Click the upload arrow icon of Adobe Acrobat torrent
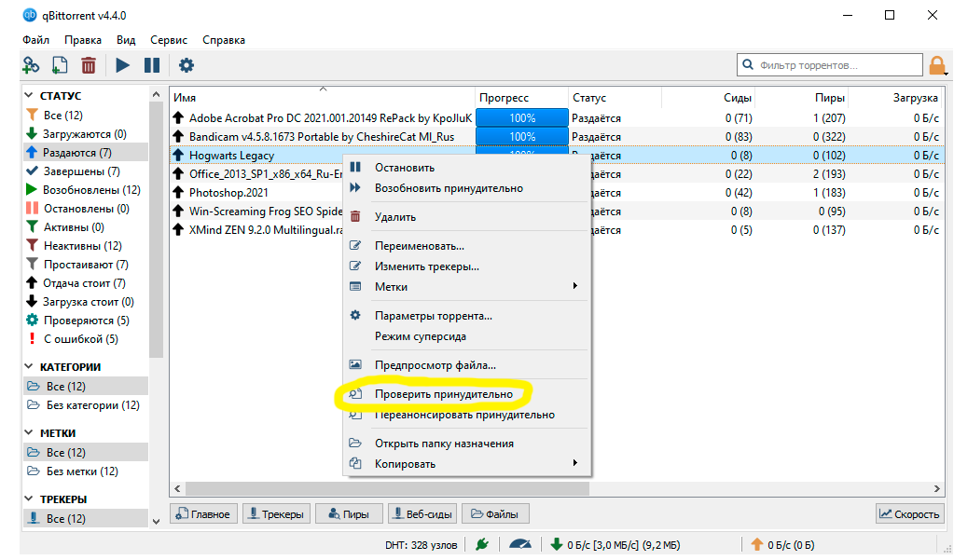 click(178, 117)
